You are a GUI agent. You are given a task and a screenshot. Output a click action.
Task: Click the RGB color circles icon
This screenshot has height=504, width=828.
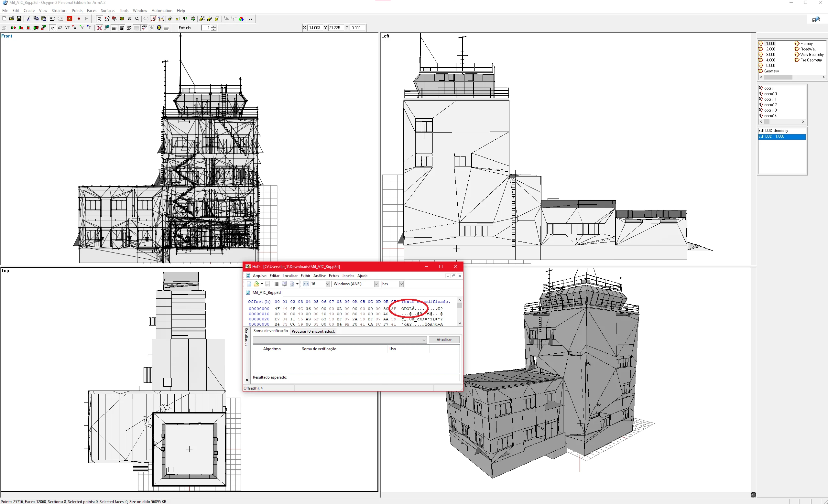coord(241,19)
